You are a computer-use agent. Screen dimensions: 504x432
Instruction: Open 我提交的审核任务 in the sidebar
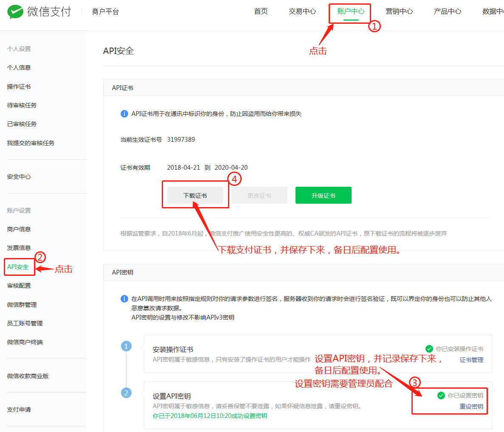coord(31,143)
